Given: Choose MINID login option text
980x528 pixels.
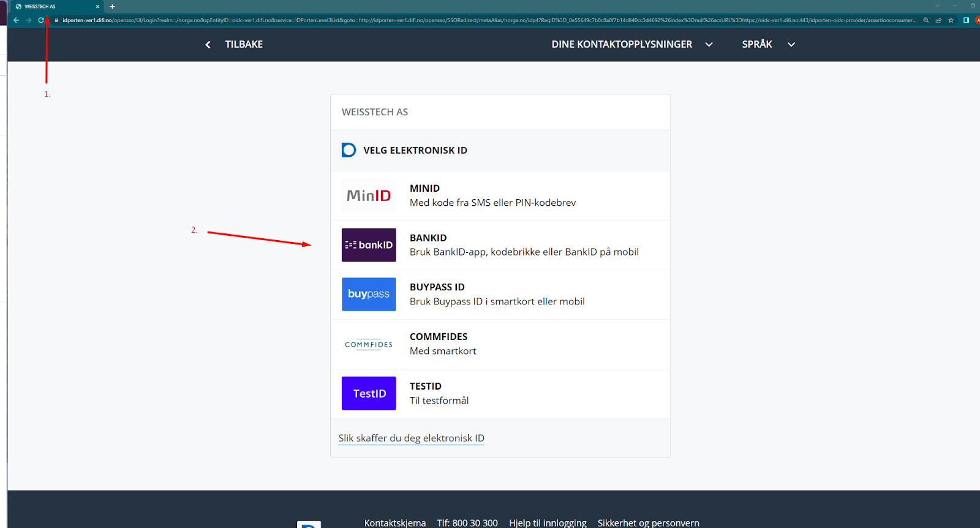Looking at the screenshot, I should [424, 189].
